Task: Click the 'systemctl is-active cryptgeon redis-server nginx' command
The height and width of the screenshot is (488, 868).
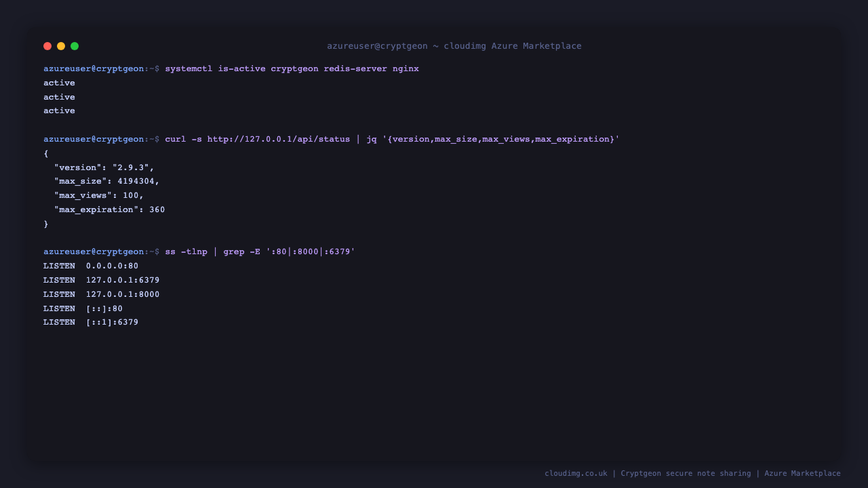Action: tap(292, 69)
